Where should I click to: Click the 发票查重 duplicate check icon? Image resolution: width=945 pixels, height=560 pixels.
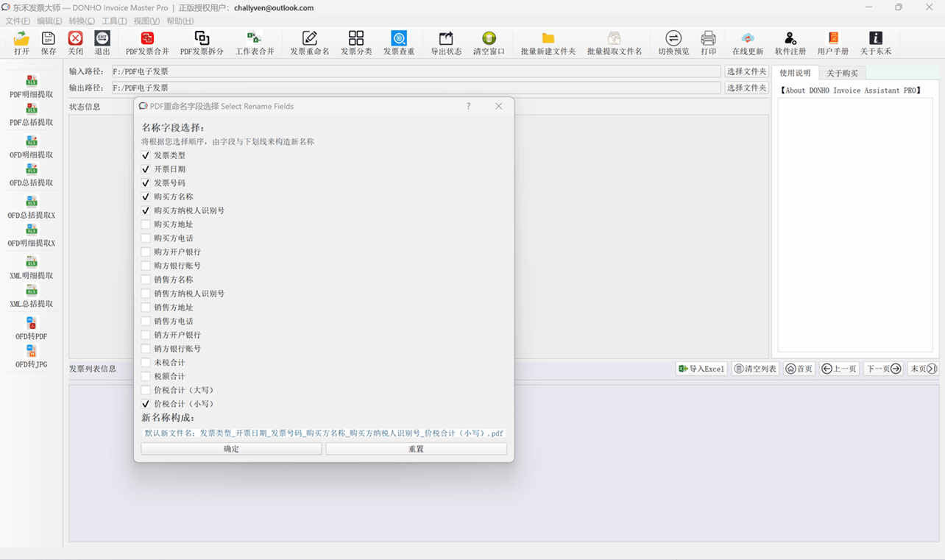point(399,43)
